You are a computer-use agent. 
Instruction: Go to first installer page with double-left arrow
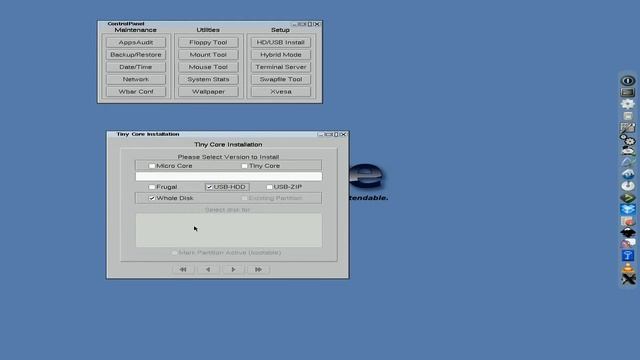tap(183, 269)
